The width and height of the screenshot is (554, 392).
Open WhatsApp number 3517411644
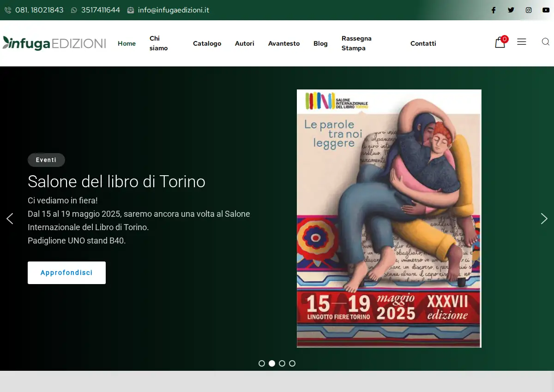[96, 10]
